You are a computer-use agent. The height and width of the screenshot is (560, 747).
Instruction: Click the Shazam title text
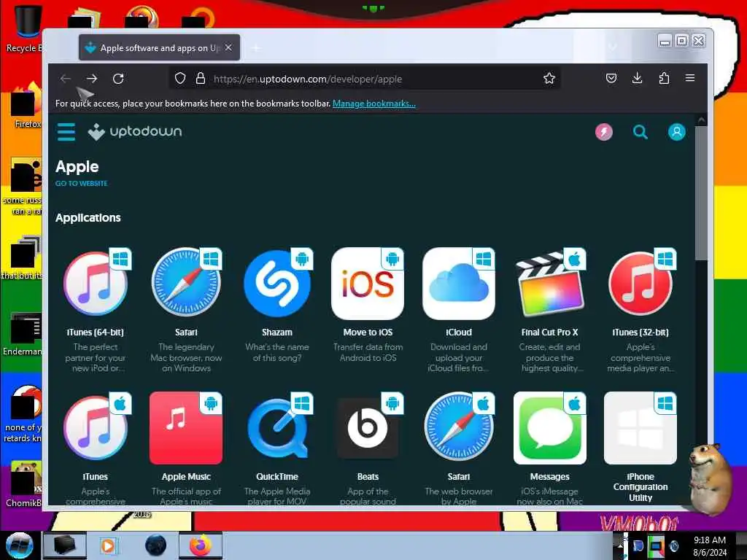click(x=276, y=332)
